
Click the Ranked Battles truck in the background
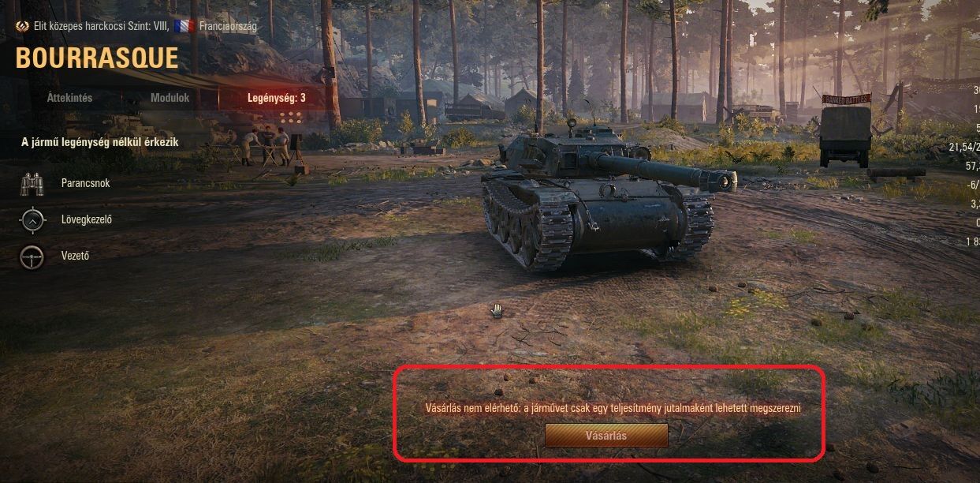[x=844, y=130]
